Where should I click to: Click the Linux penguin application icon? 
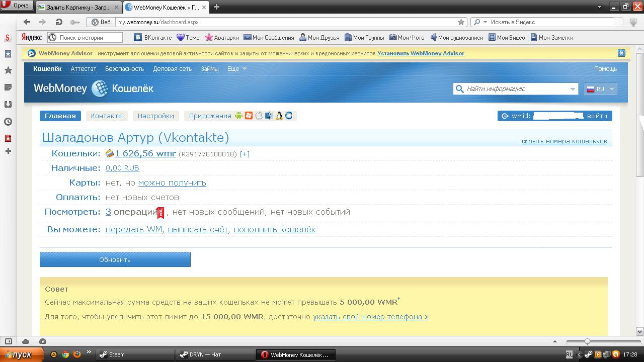[x=279, y=116]
